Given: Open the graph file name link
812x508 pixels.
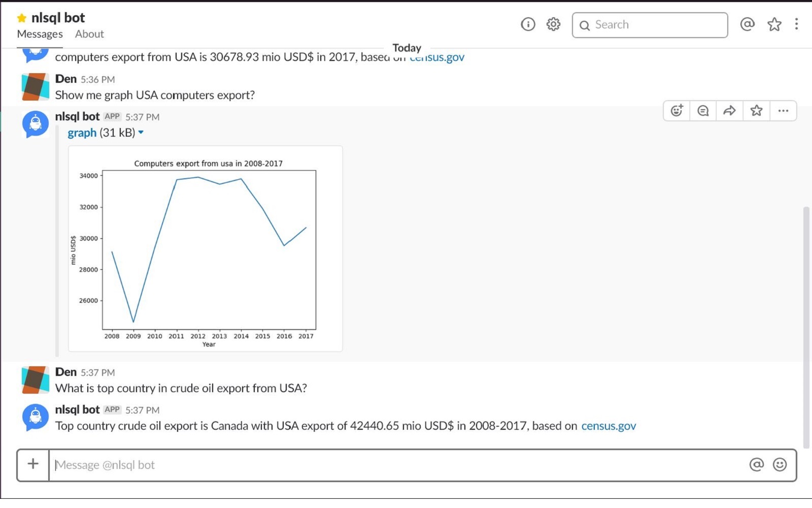Looking at the screenshot, I should pyautogui.click(x=82, y=133).
